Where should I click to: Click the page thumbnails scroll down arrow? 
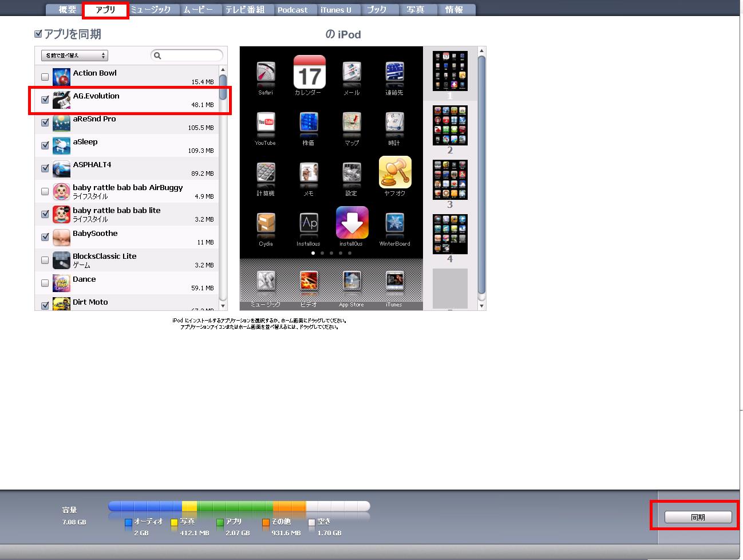click(482, 306)
